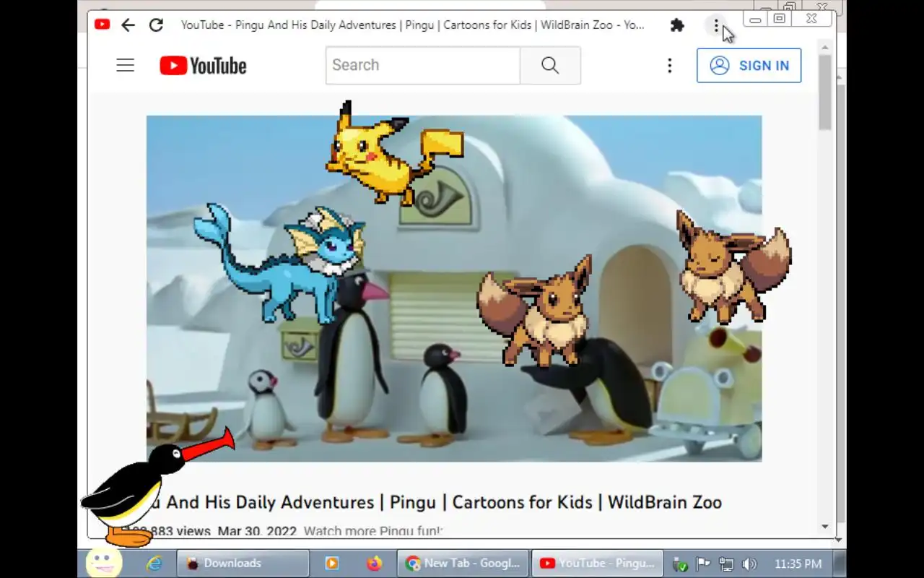The width and height of the screenshot is (924, 578).
Task: Switch to the New Tab Google Chrome taskbar item
Action: [x=463, y=564]
